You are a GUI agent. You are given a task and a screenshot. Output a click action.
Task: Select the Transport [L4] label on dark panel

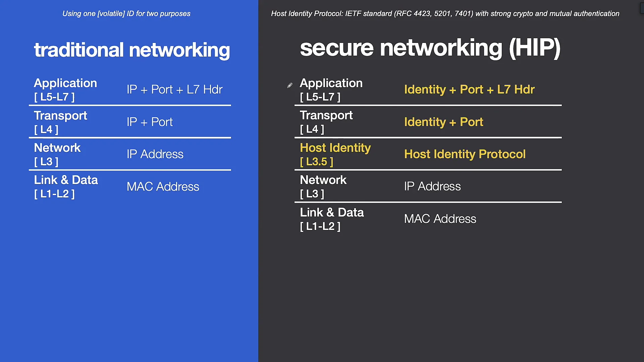(x=326, y=115)
